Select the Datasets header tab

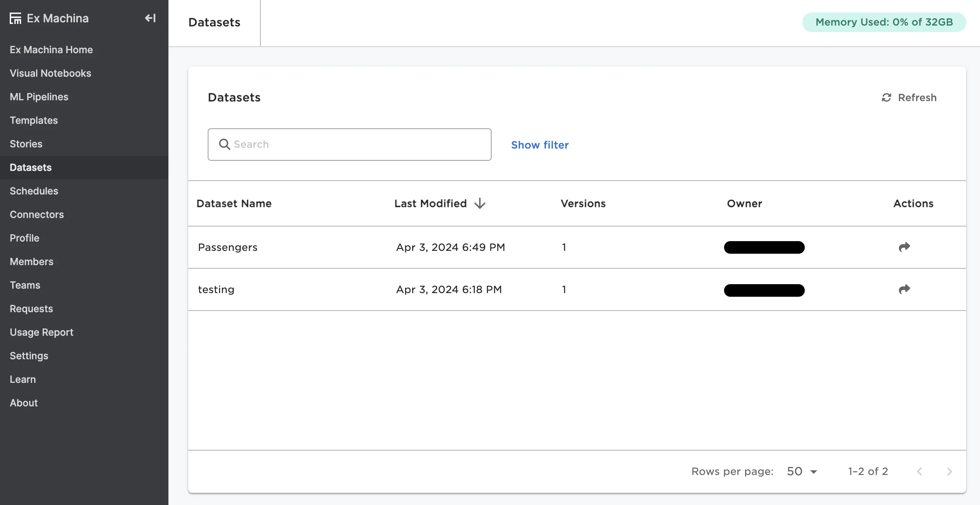pyautogui.click(x=214, y=22)
